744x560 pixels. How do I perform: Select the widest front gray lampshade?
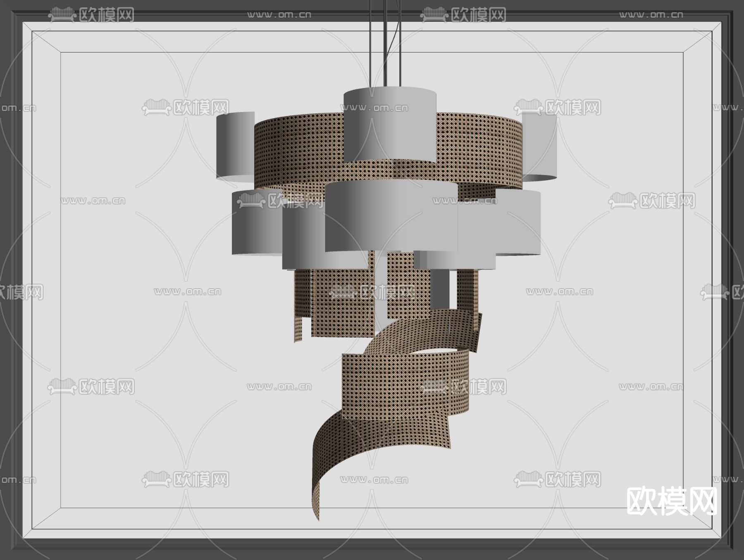pos(391,217)
